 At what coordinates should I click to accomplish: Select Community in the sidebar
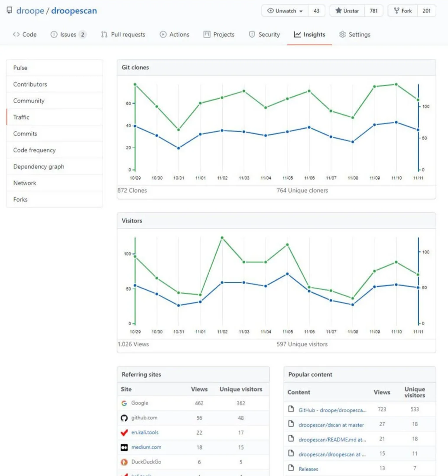click(x=54, y=100)
